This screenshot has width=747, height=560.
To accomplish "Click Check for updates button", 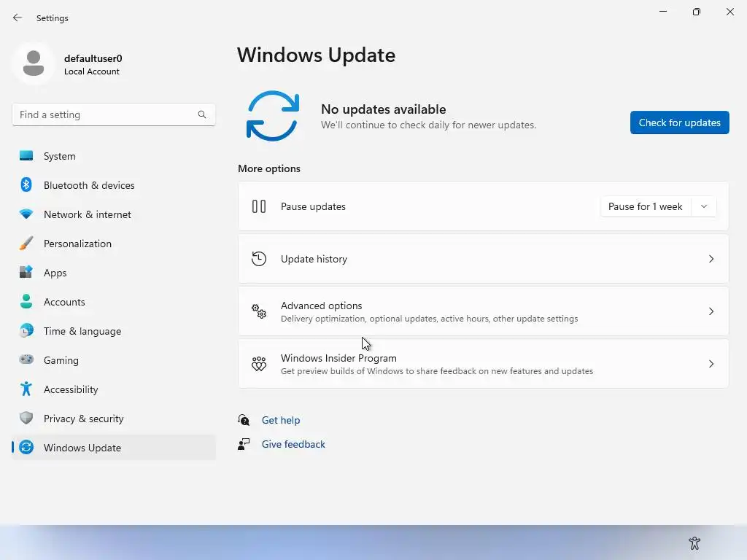I will (x=679, y=122).
